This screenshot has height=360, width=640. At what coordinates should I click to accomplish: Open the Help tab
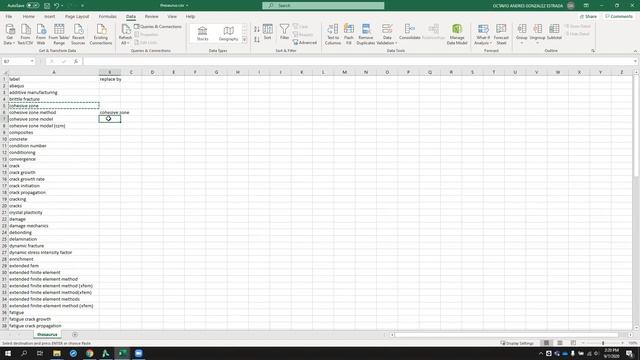point(190,16)
